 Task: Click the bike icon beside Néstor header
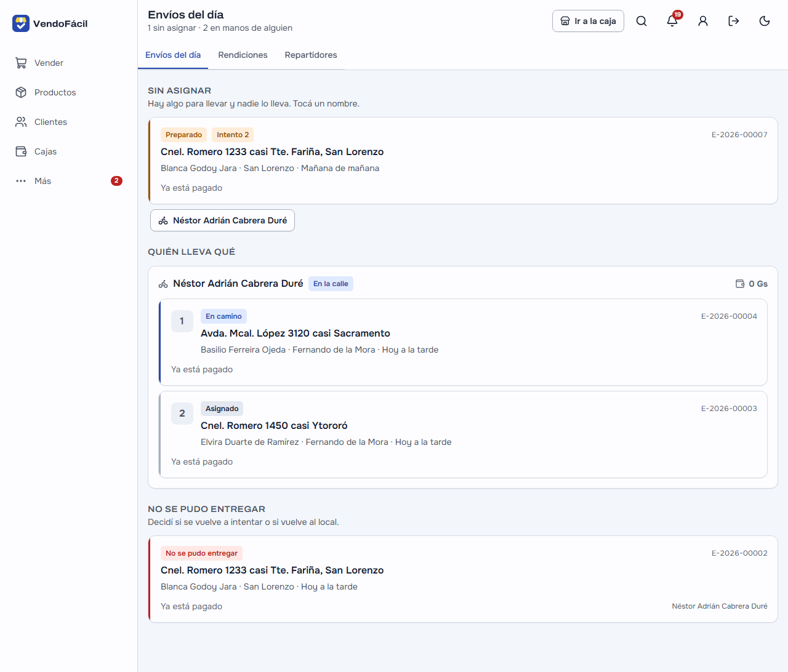(x=163, y=284)
